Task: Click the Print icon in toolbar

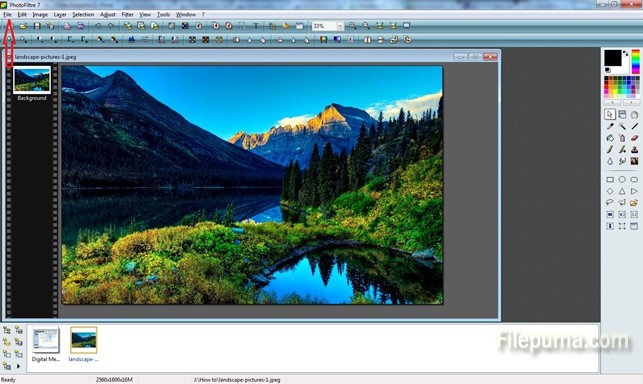Action: [x=67, y=26]
